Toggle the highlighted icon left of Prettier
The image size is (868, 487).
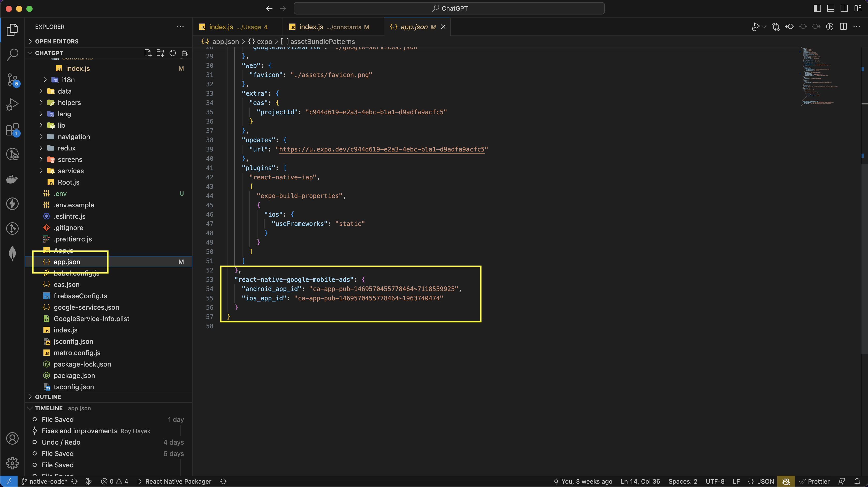pyautogui.click(x=786, y=481)
